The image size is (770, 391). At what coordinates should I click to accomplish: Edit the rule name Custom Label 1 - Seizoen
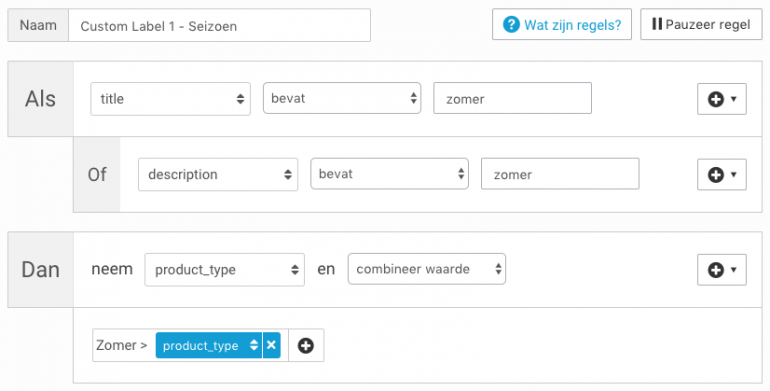coord(219,26)
